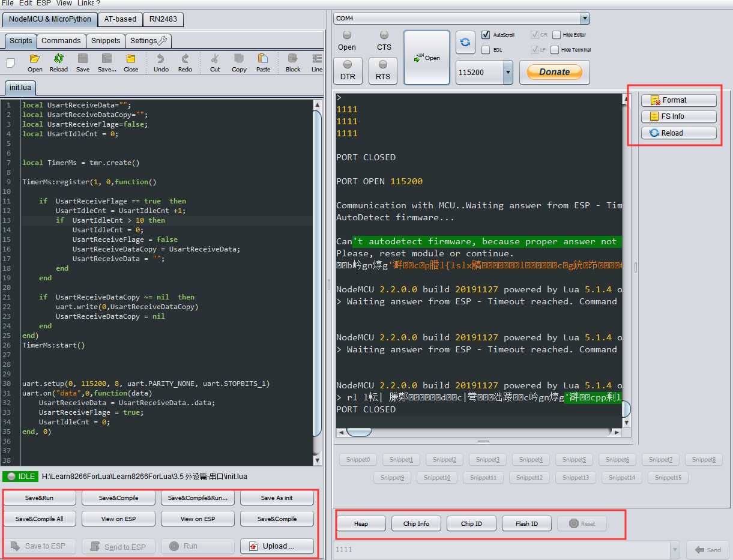This screenshot has height=560, width=733.
Task: Disable the AutoScroll checkbox
Action: [486, 35]
